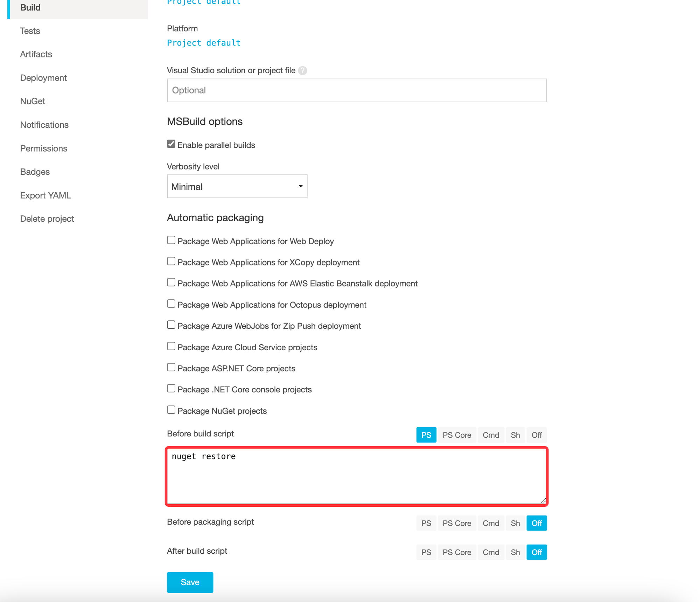The width and height of the screenshot is (700, 602).
Task: Go to the NuGet settings page
Action: coord(33,101)
